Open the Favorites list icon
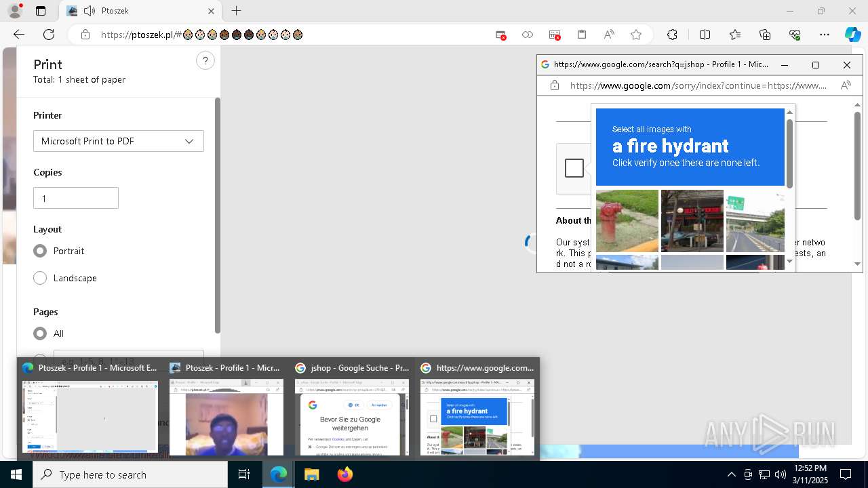 [735, 35]
